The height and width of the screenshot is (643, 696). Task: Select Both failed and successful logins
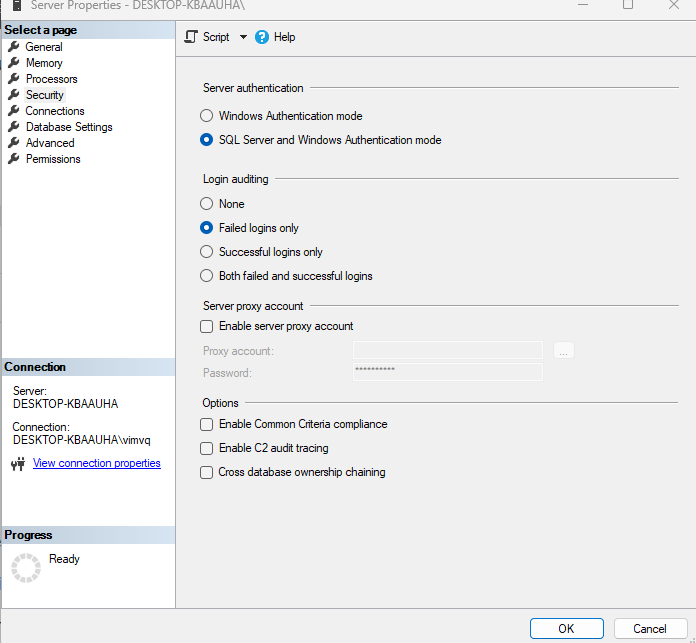207,276
